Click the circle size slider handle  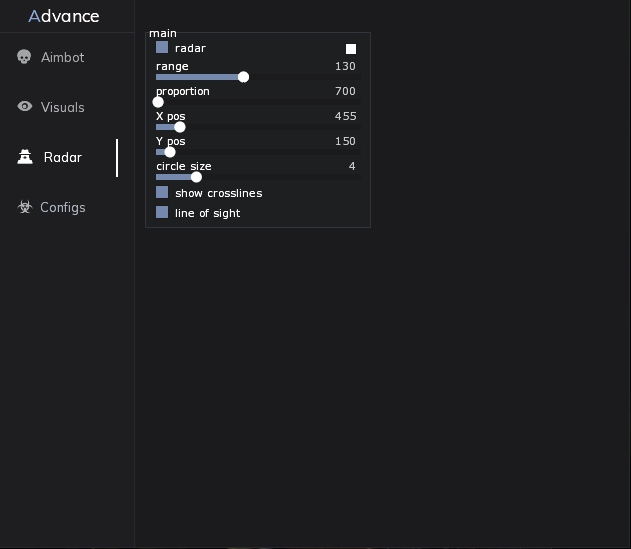[196, 177]
